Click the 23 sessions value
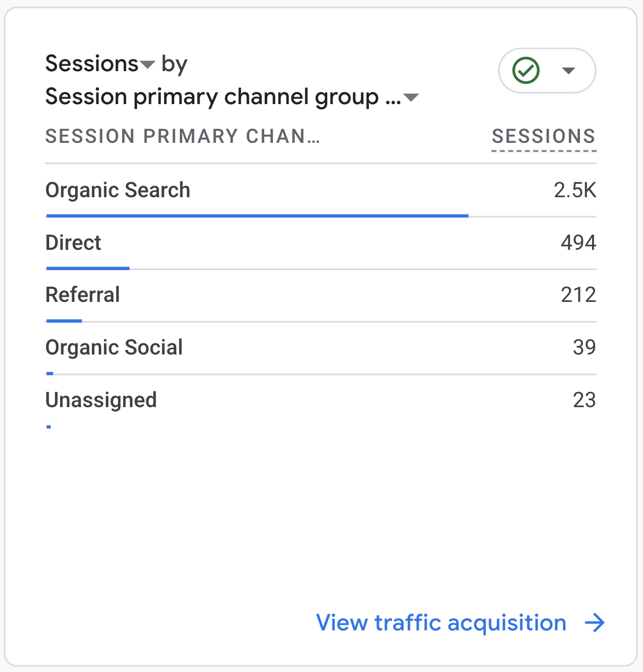The height and width of the screenshot is (672, 643). pos(585,400)
